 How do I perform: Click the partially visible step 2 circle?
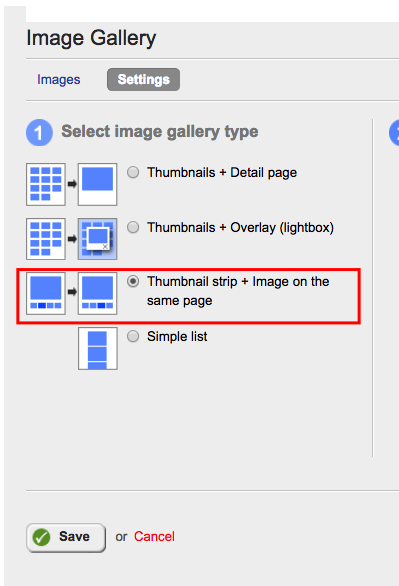(x=394, y=132)
